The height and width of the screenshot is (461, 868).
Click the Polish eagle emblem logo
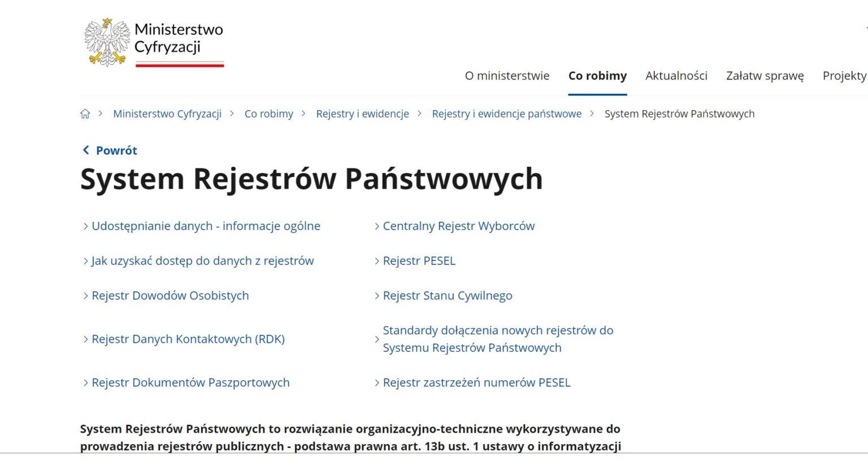tap(107, 42)
